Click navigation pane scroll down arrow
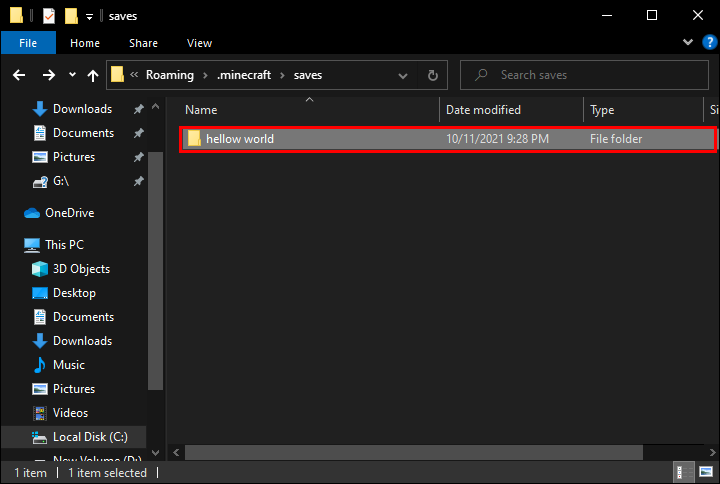720x484 pixels. (156, 453)
